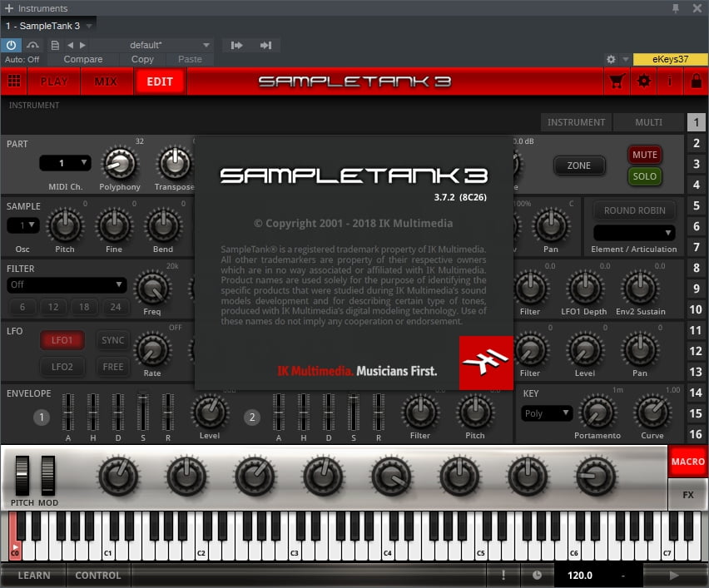Open the host plugin gear options
The height and width of the screenshot is (588, 709).
611,59
